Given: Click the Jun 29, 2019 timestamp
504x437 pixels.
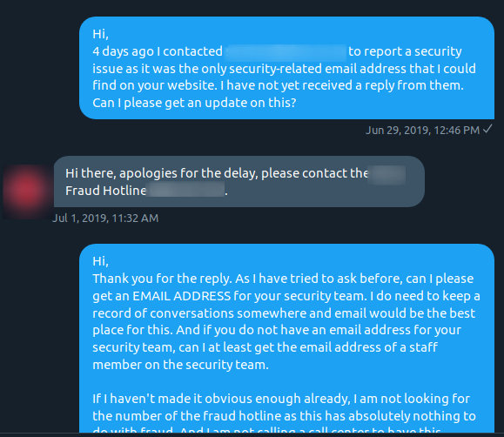Looking at the screenshot, I should pos(422,131).
